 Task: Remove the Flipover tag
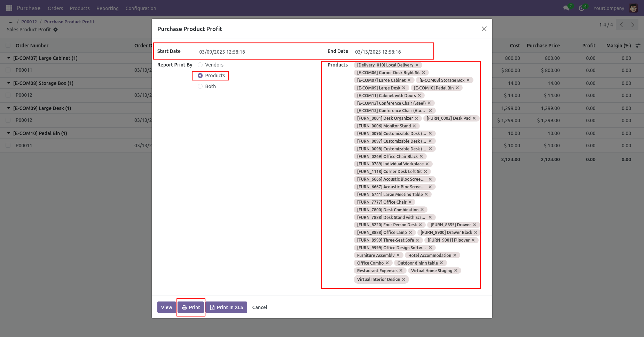(x=473, y=240)
